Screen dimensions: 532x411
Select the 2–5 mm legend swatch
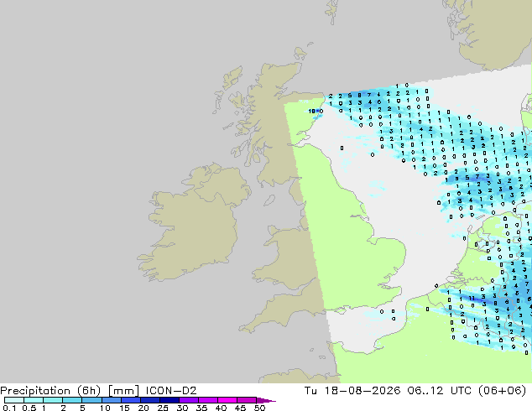72,400
